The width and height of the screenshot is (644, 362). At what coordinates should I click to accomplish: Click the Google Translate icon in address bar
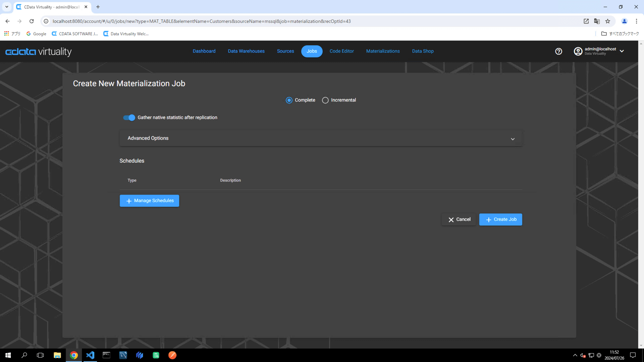(x=597, y=21)
